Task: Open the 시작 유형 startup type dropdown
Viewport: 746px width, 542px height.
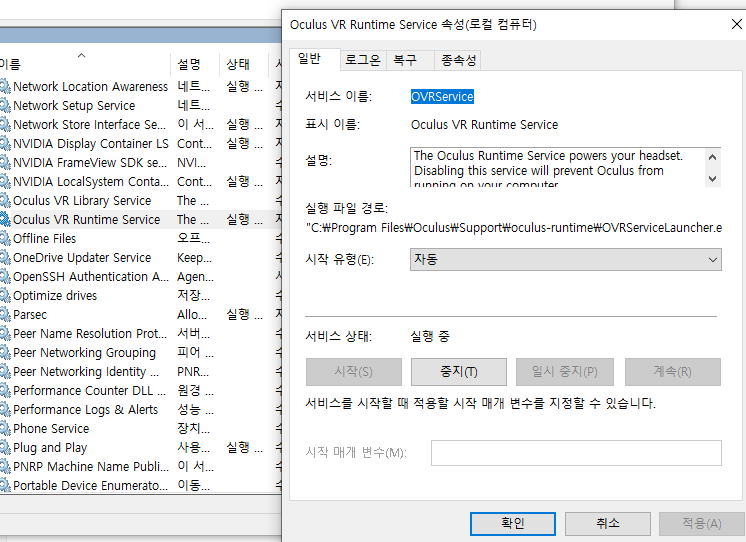Action: coord(566,259)
